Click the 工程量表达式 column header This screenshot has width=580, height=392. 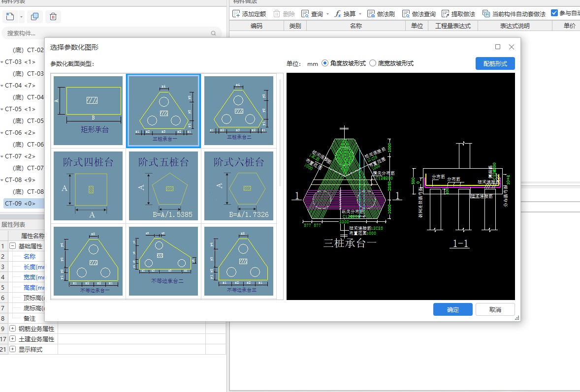(x=453, y=26)
